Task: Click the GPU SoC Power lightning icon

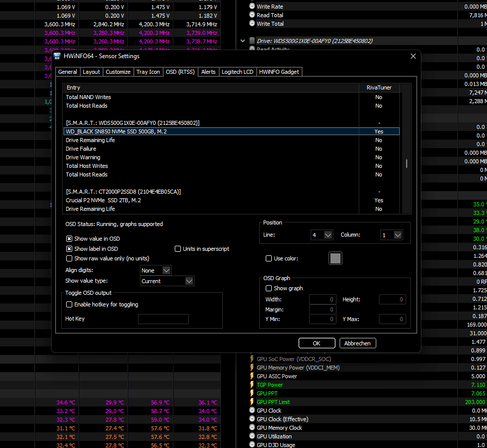Action: pyautogui.click(x=252, y=359)
